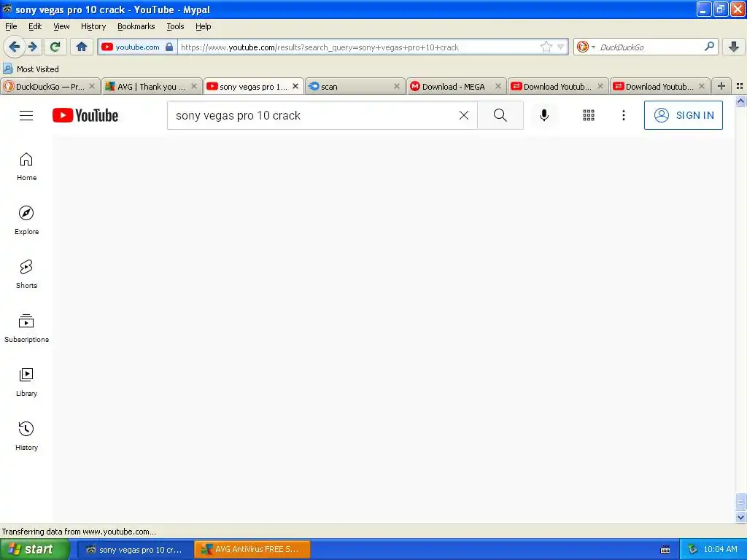Open YouTube settings three-dot menu

pos(623,115)
